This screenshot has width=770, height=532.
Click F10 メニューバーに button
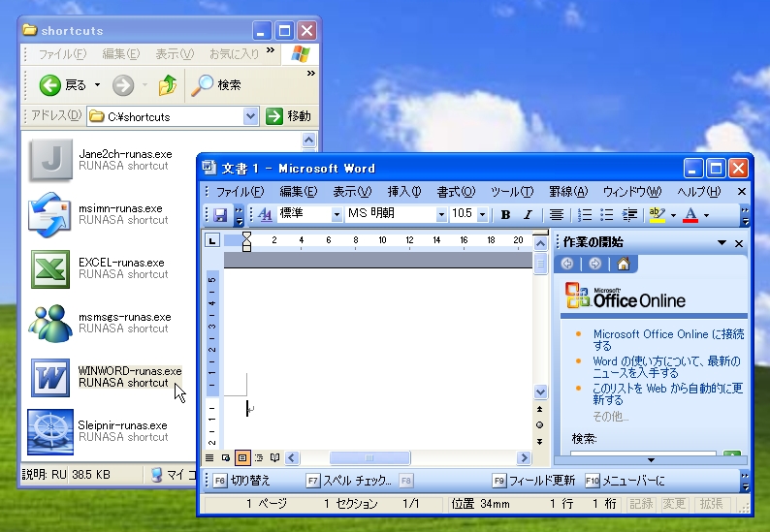[x=626, y=481]
